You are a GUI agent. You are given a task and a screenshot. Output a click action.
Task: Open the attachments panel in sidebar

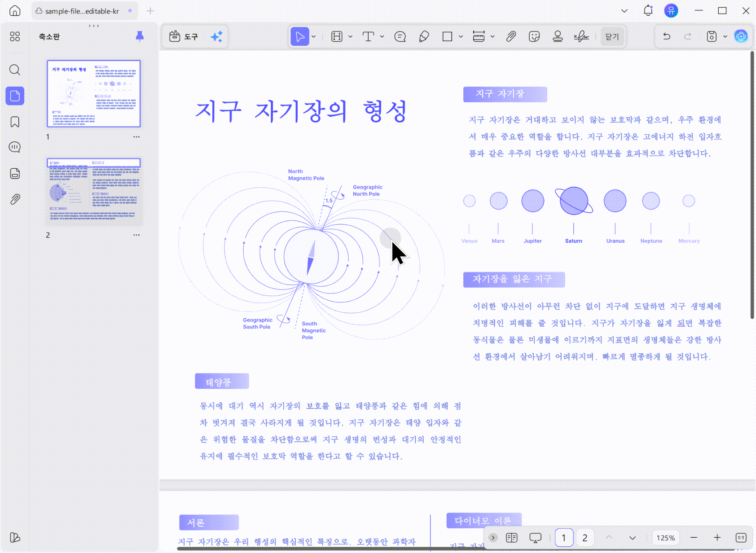[x=15, y=199]
